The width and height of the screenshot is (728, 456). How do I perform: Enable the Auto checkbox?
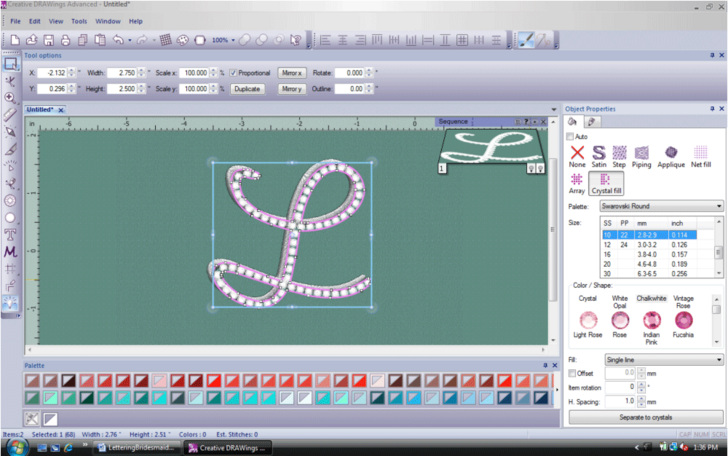[x=571, y=136]
